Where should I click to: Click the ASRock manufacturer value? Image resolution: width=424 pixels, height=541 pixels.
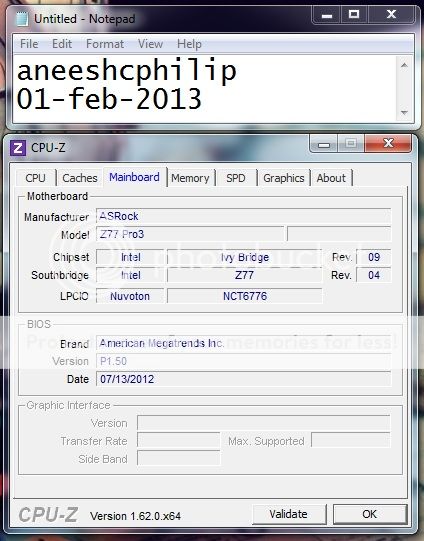pos(243,216)
